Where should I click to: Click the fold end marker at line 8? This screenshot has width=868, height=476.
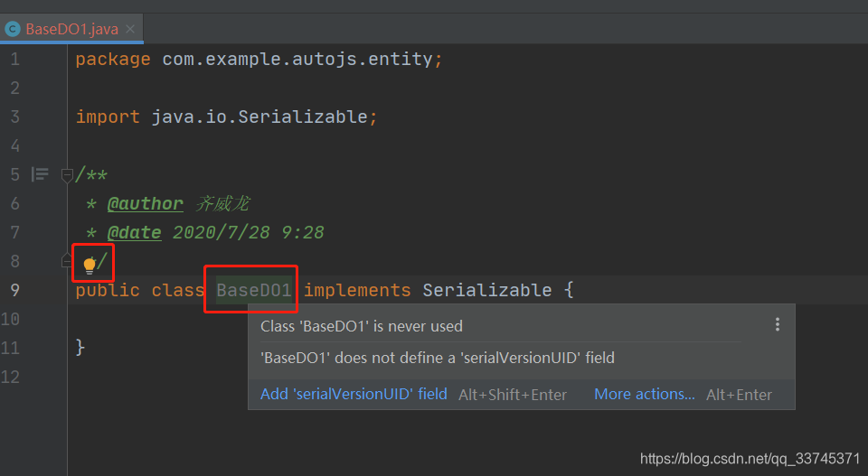(66, 260)
